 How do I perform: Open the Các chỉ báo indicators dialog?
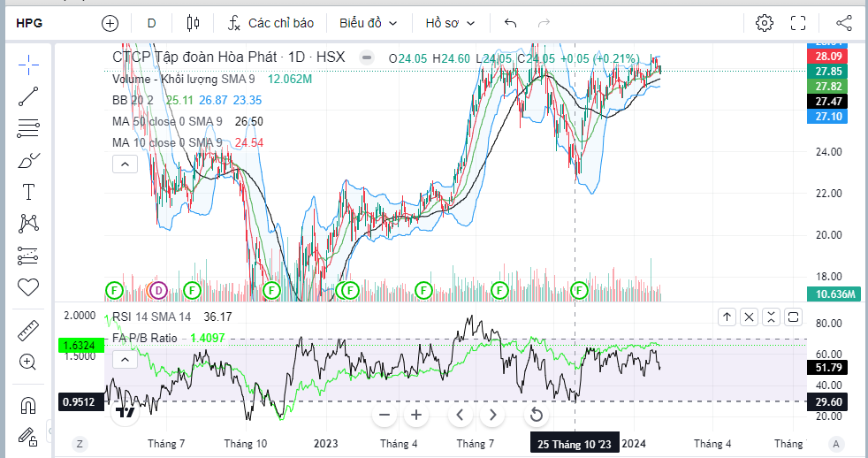tap(270, 23)
